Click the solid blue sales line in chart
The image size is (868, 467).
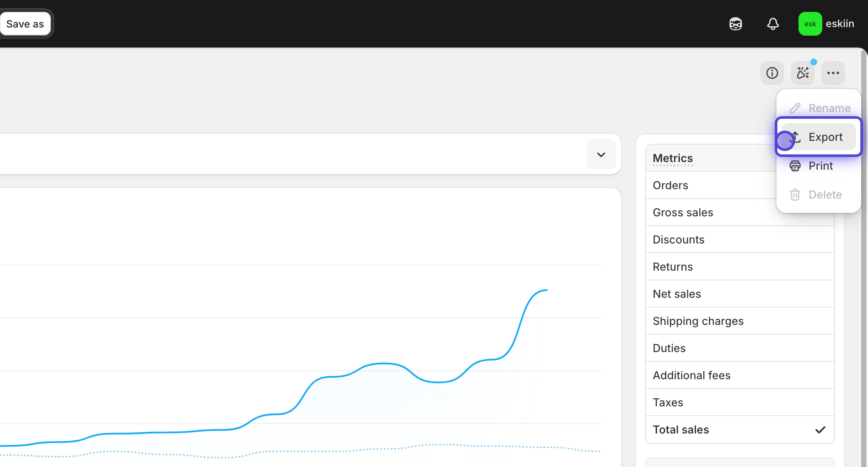click(384, 364)
